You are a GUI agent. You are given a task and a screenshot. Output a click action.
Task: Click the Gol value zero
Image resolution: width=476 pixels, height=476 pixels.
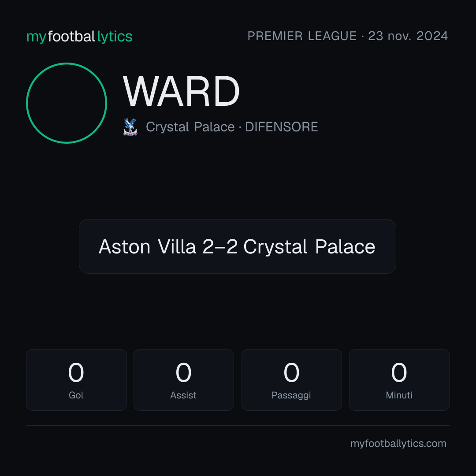tap(76, 372)
